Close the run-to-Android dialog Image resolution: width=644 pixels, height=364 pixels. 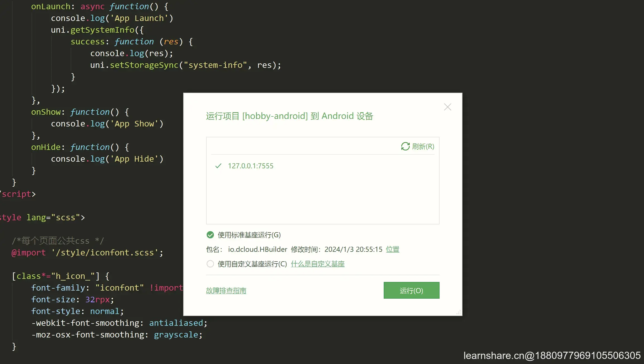[447, 107]
